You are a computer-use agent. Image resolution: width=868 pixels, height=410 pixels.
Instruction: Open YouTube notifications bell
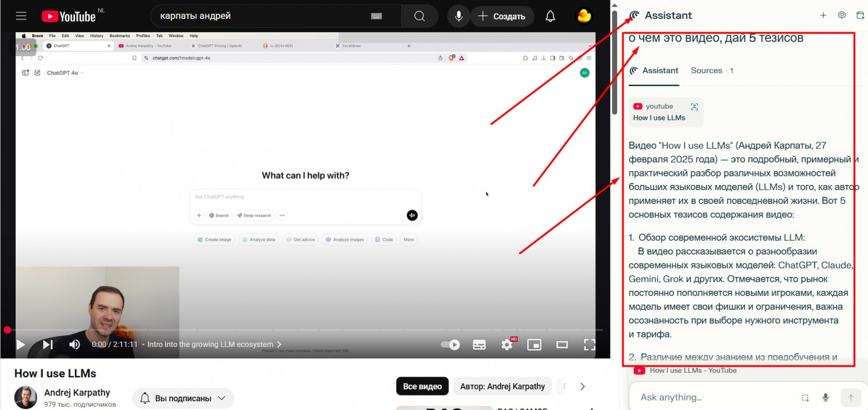[x=550, y=16]
